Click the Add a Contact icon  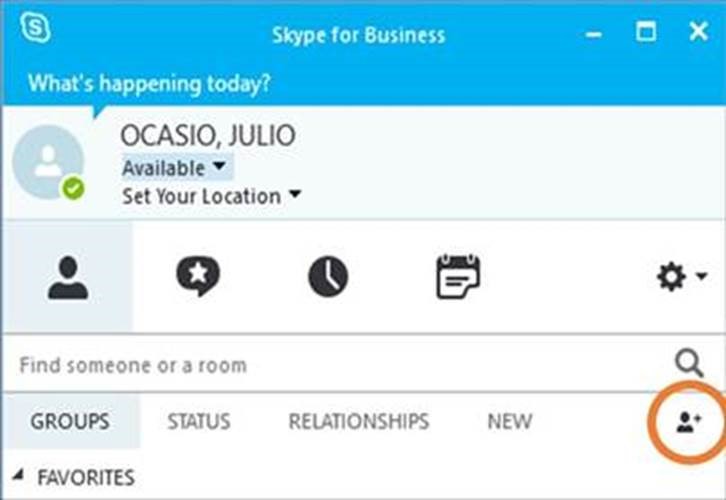[689, 422]
